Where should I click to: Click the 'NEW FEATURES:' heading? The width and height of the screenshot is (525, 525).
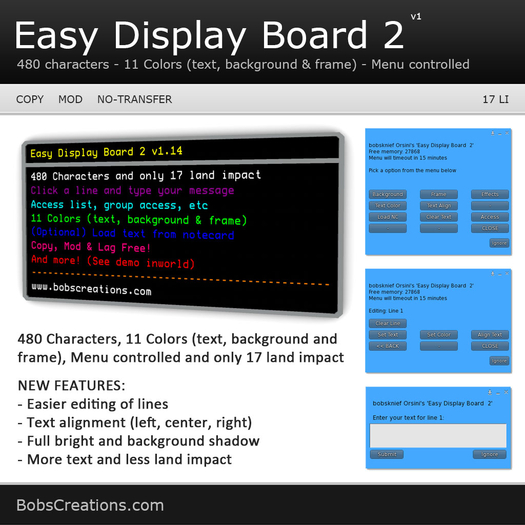[71, 386]
